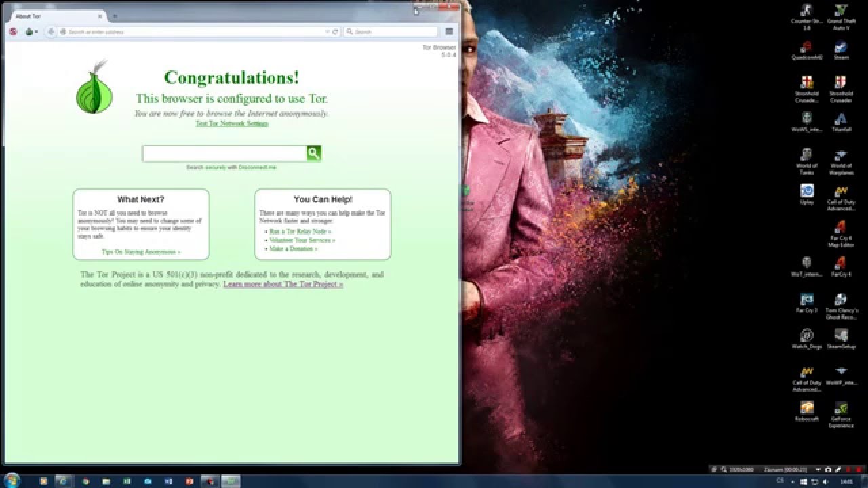The width and height of the screenshot is (868, 488).
Task: Open Tom Clancy's Ghost Recon icon
Action: 841,305
